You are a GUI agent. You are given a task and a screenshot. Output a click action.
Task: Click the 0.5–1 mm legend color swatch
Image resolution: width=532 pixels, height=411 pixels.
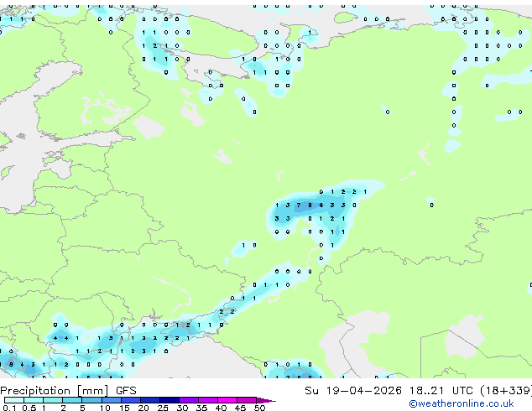(x=34, y=400)
